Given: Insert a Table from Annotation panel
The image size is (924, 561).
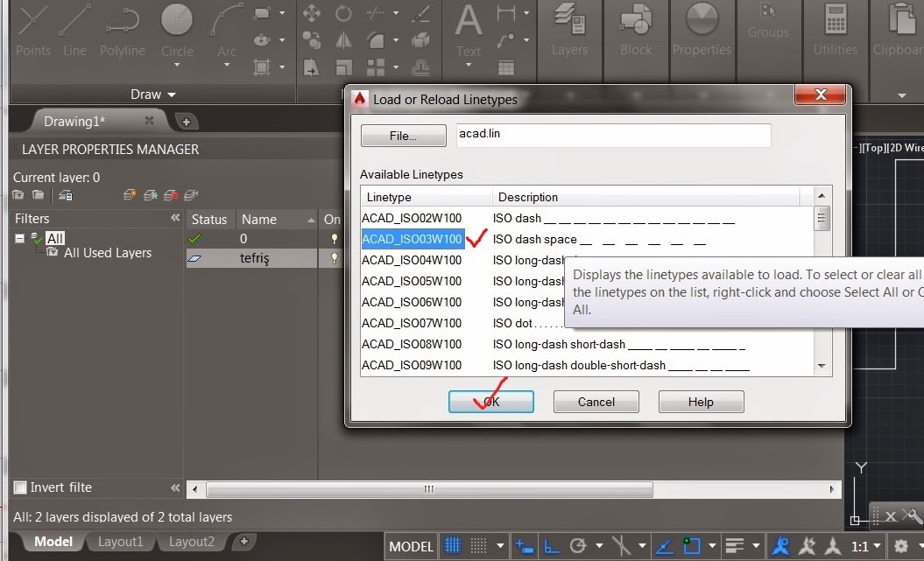Looking at the screenshot, I should (506, 67).
